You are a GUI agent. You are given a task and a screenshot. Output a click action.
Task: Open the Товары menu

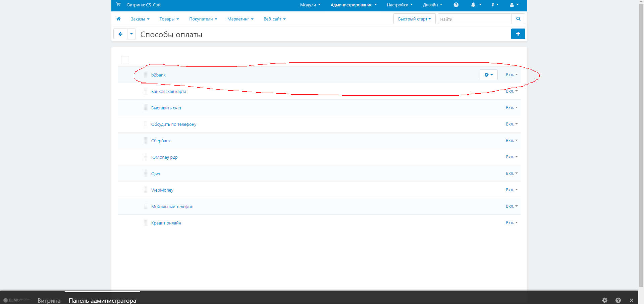coord(169,19)
